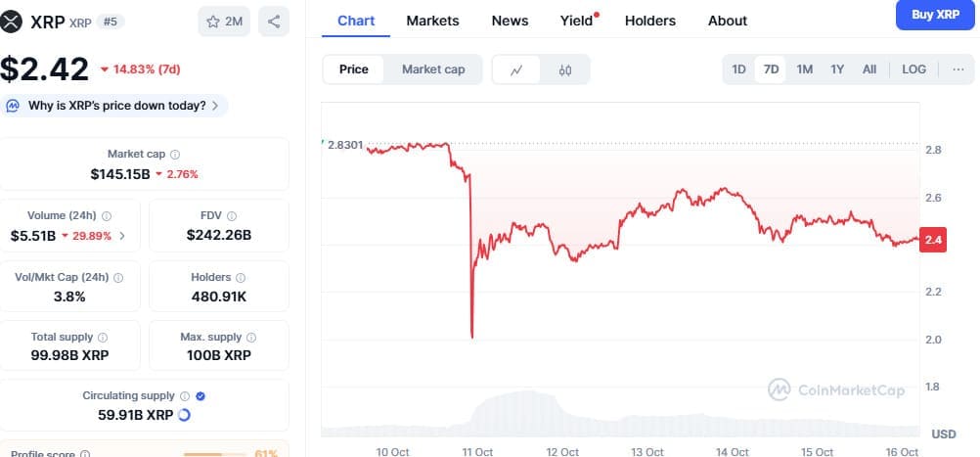
Task: Switch to candlestick chart view icon
Action: (x=565, y=69)
